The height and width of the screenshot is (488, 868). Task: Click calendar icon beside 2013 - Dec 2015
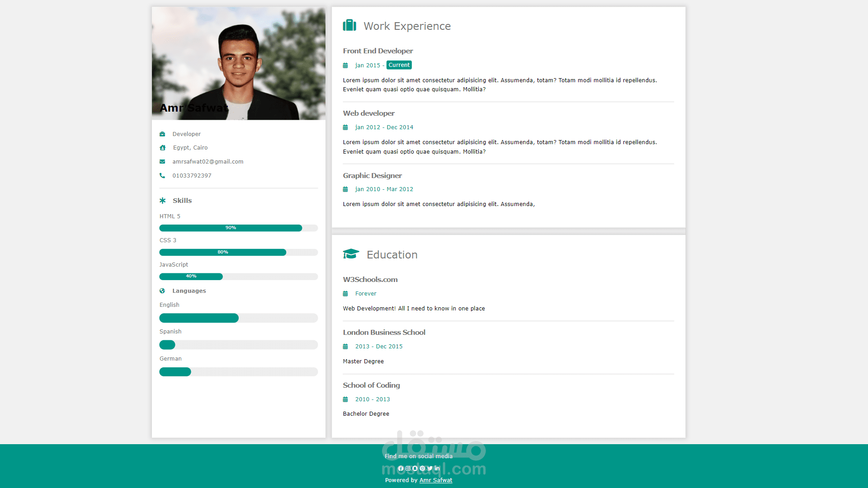click(345, 347)
